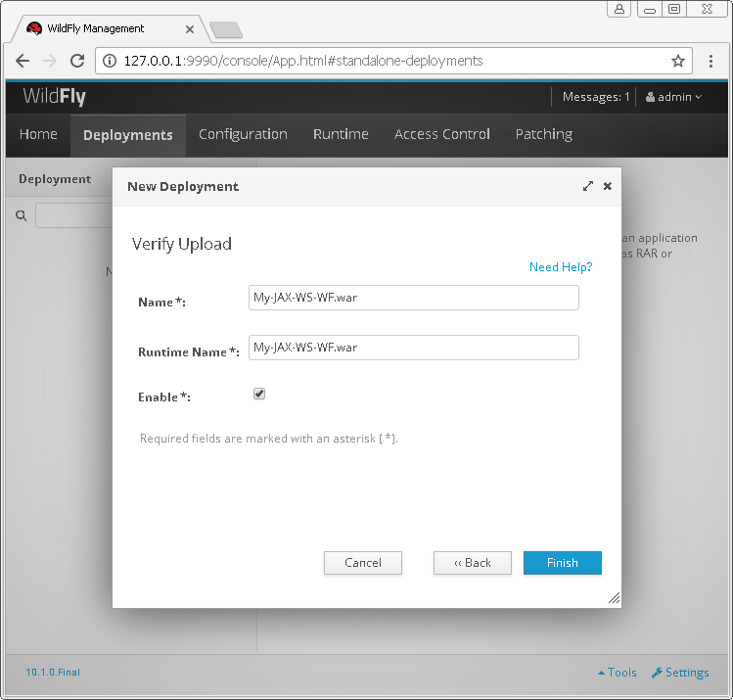
Task: Go to the Home tab
Action: (x=38, y=134)
